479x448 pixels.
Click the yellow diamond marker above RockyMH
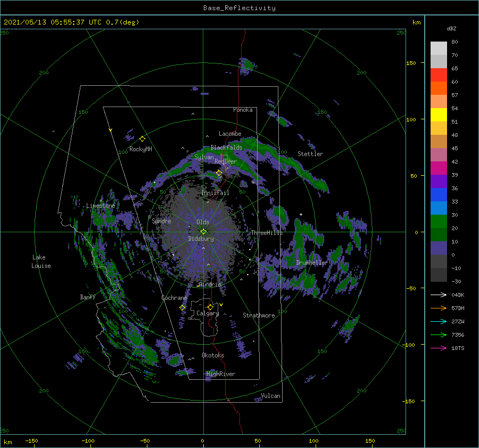tap(142, 139)
